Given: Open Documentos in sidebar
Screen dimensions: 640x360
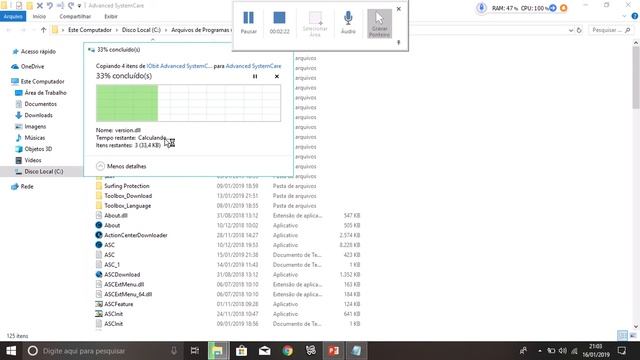Looking at the screenshot, I should click(40, 104).
